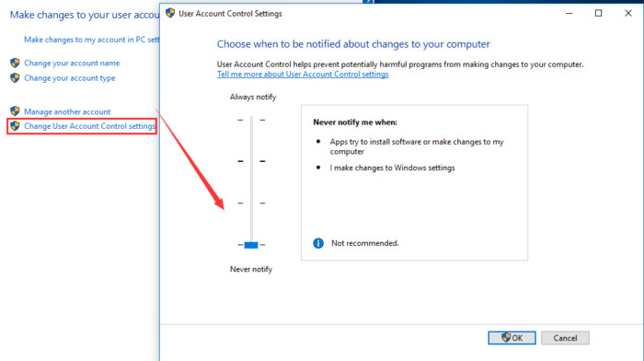
Task: Click the shield icon beside Change your account name
Action: pos(16,63)
